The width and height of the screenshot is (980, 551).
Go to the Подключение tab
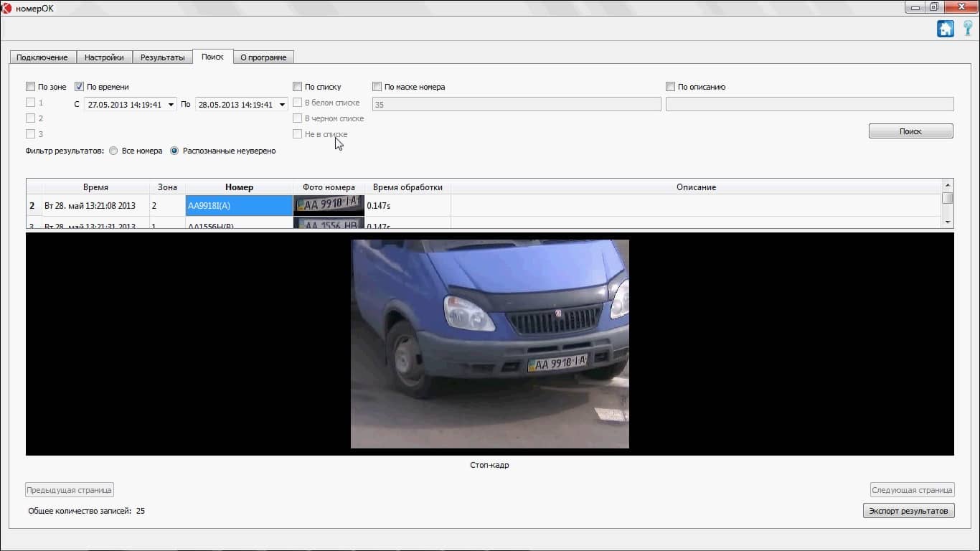coord(42,57)
